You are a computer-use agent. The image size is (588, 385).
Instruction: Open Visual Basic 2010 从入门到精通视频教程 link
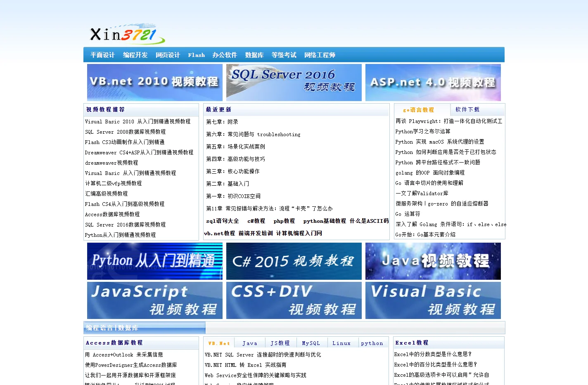point(138,121)
